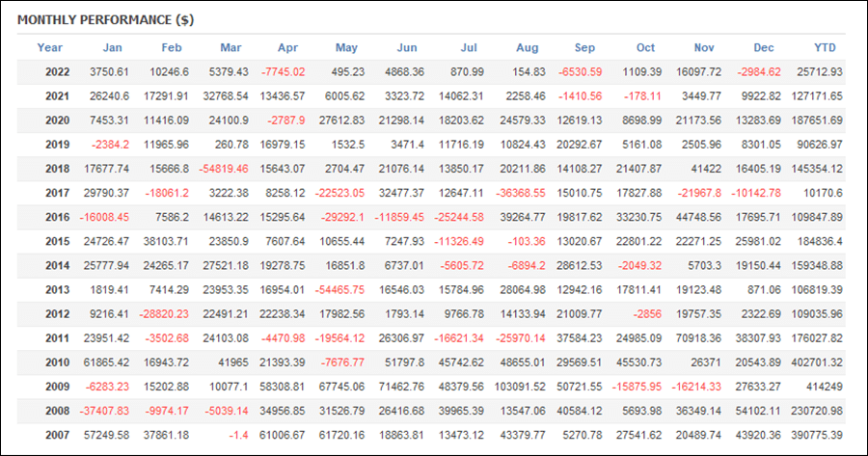
Task: Select the May 2013 loss -54465.75
Action: click(x=339, y=290)
